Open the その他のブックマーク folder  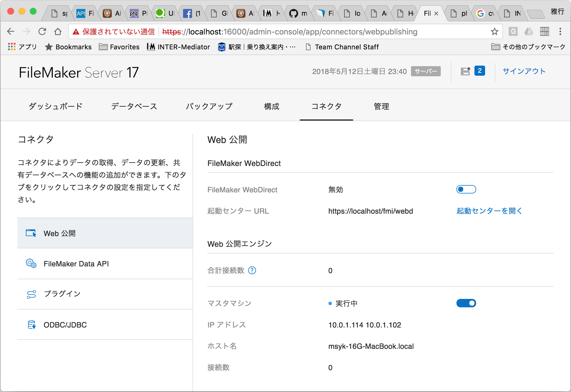point(528,47)
